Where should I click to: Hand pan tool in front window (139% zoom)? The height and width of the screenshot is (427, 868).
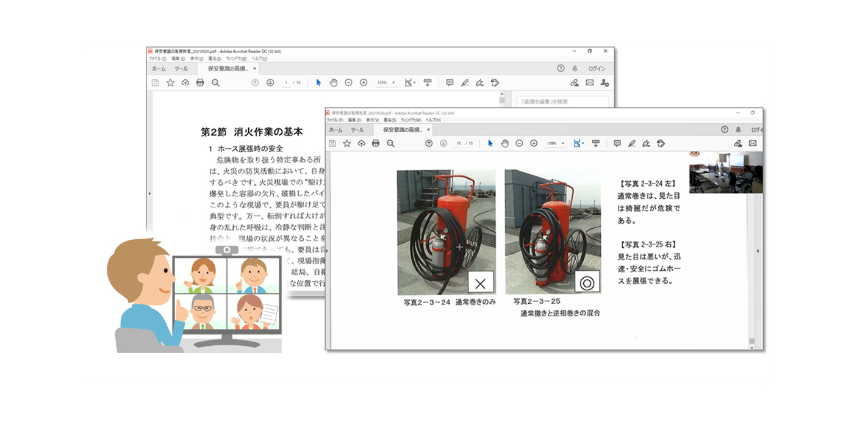[x=505, y=143]
